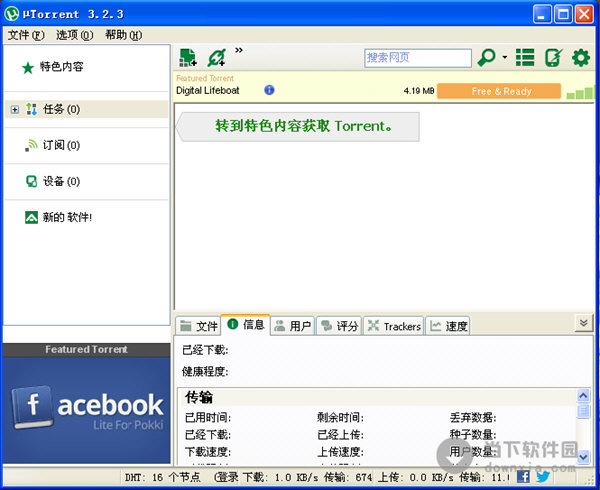This screenshot has height=490, width=600.
Task: Click the Featured Torrent ad header bar
Action: pyautogui.click(x=86, y=350)
